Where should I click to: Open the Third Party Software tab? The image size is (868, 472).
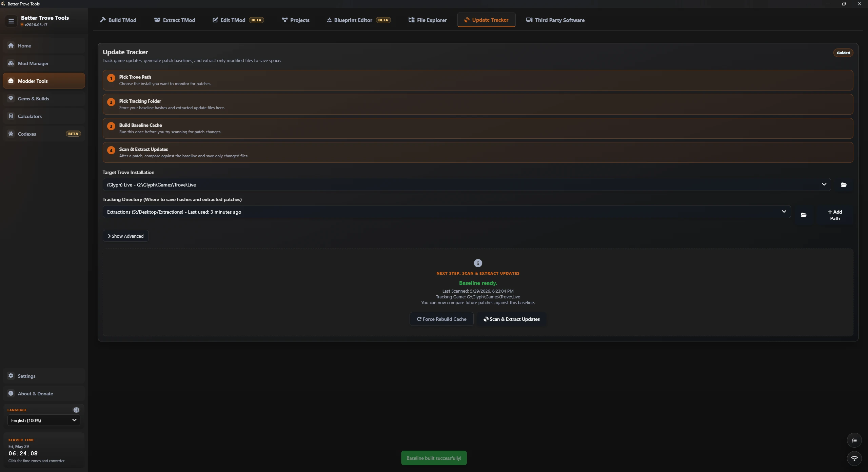pos(555,20)
